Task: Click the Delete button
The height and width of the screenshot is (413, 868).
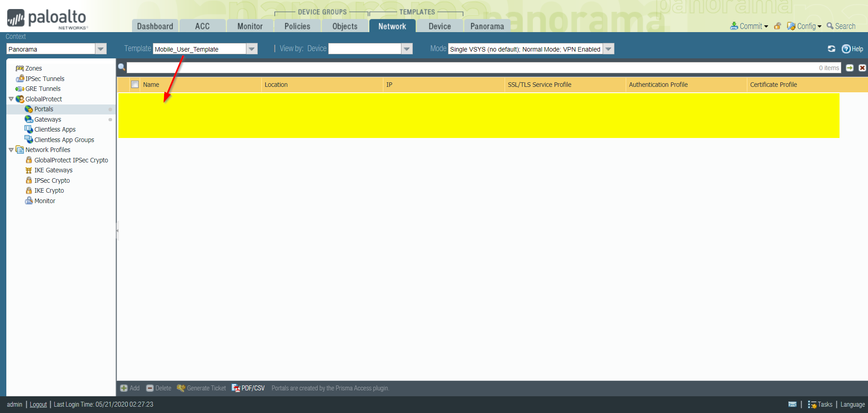Action: (x=159, y=388)
